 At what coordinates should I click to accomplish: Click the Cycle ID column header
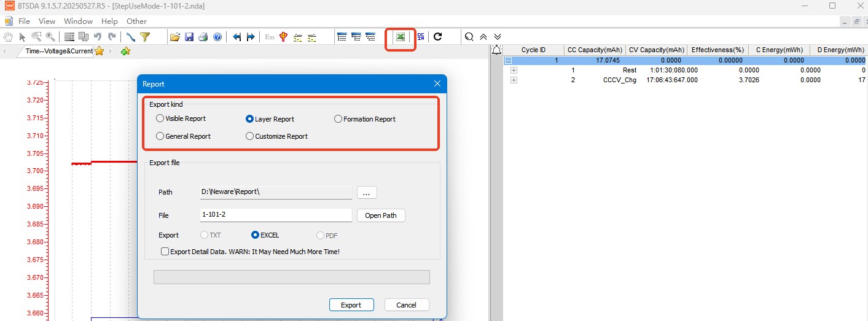pyautogui.click(x=533, y=50)
